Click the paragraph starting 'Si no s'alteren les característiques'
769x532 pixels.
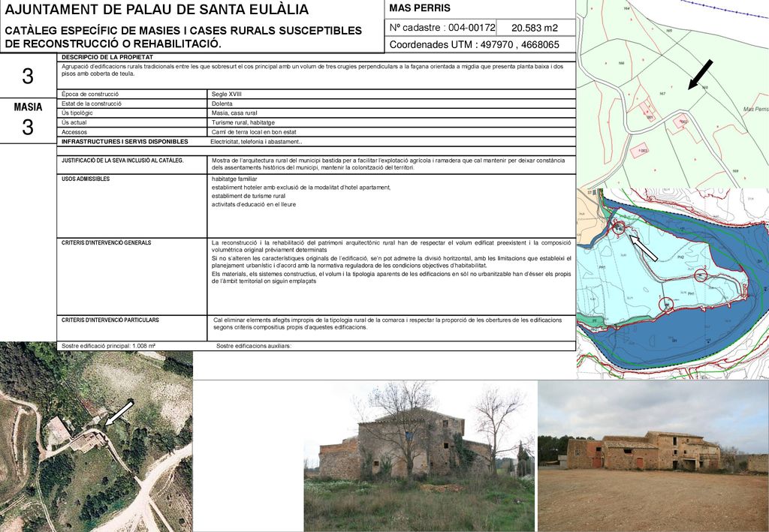click(391, 262)
